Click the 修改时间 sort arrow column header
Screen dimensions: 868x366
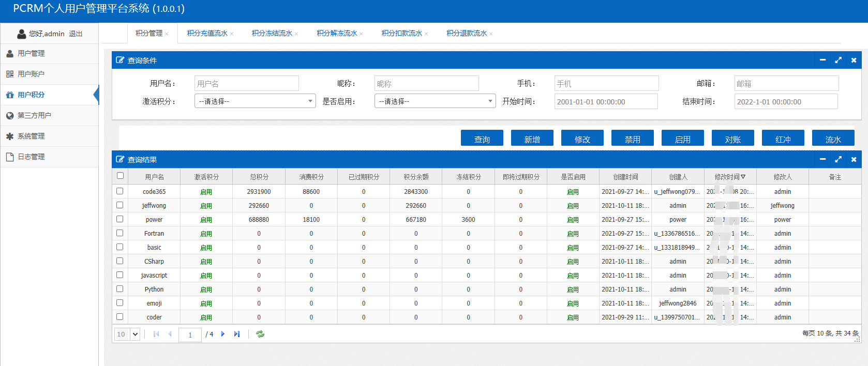click(x=743, y=177)
